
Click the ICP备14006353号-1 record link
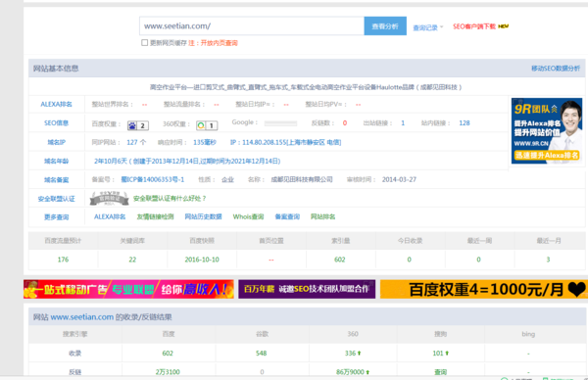pyautogui.click(x=153, y=179)
